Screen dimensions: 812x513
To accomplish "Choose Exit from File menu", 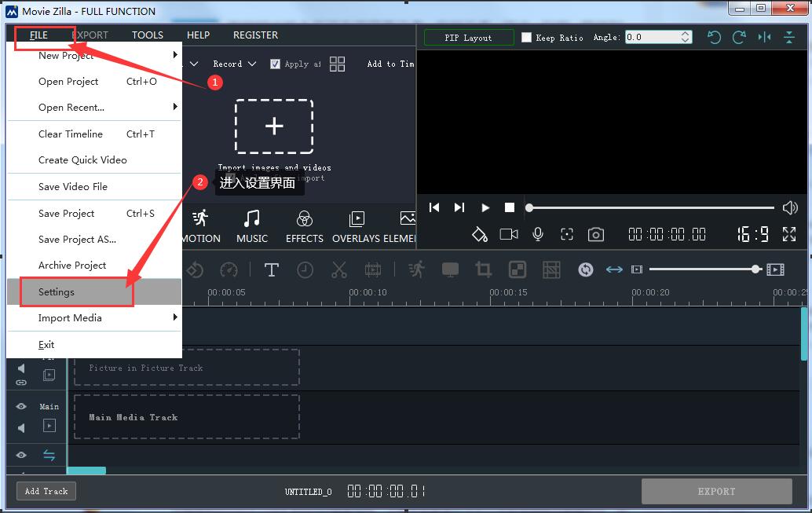I will click(x=94, y=345).
